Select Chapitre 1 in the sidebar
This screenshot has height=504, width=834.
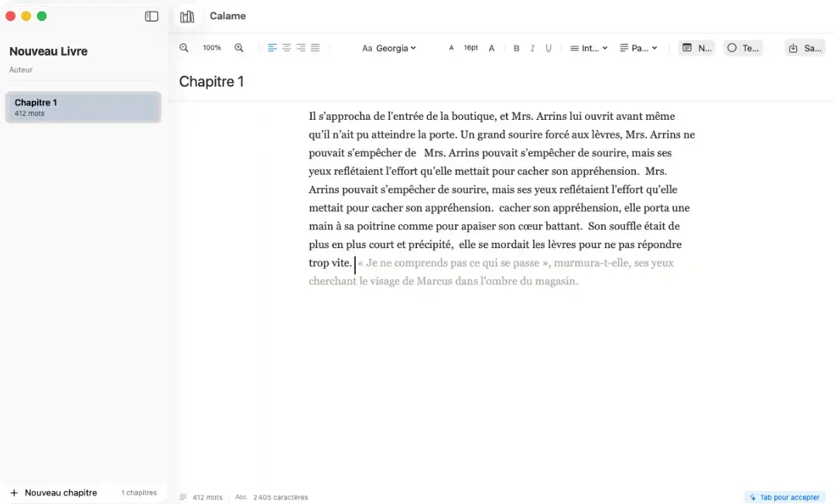click(83, 107)
